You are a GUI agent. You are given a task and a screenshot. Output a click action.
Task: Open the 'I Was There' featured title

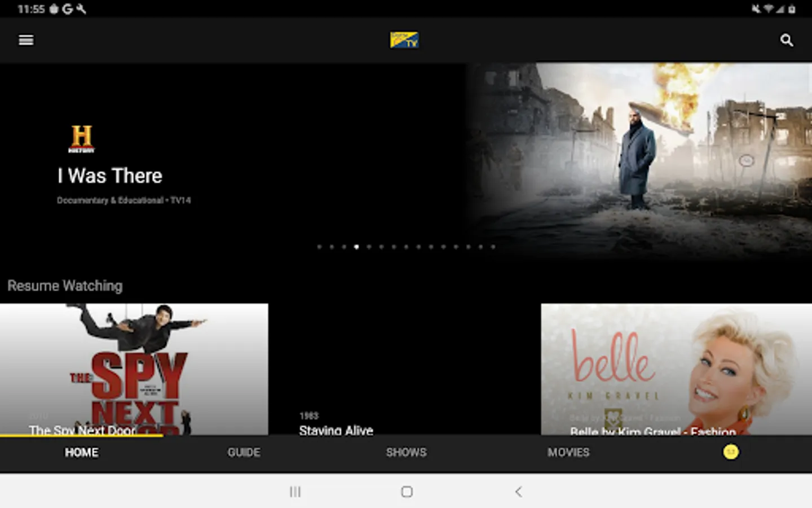(x=110, y=176)
